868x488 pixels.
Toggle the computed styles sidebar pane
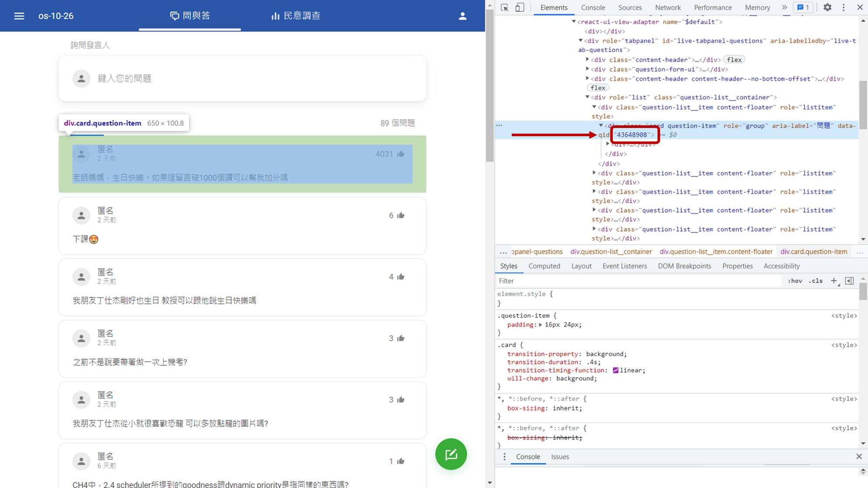point(849,281)
